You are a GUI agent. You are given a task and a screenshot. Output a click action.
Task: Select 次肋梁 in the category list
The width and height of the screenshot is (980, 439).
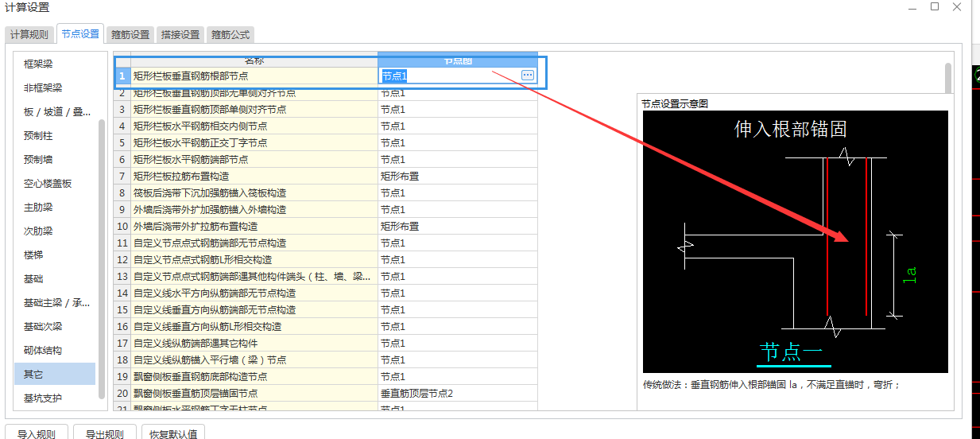pyautogui.click(x=38, y=231)
